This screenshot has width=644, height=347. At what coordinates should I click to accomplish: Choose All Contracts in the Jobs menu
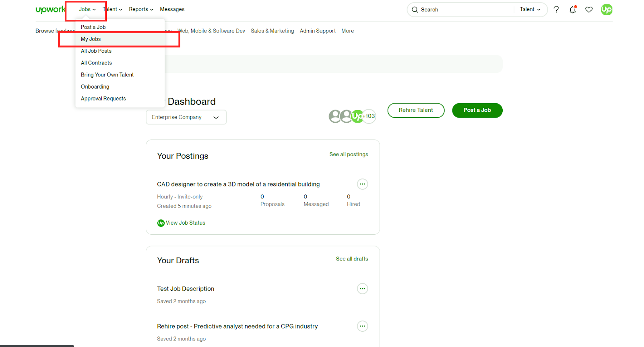pyautogui.click(x=96, y=63)
